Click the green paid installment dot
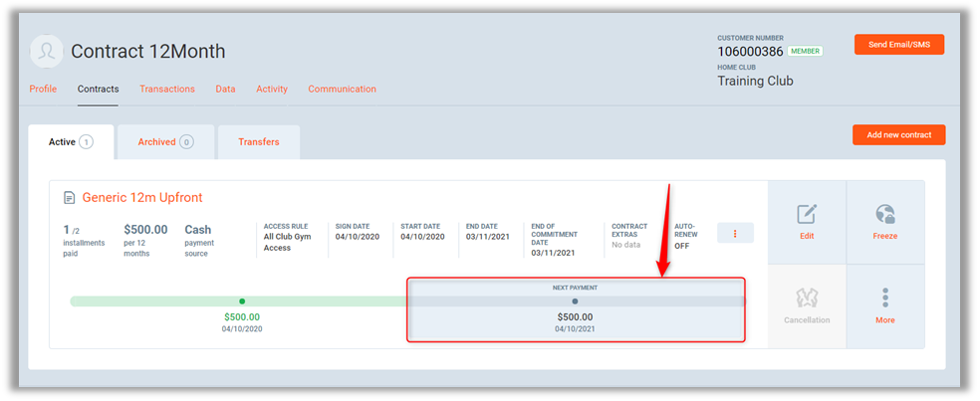Image resolution: width=980 pixels, height=401 pixels. pyautogui.click(x=242, y=301)
